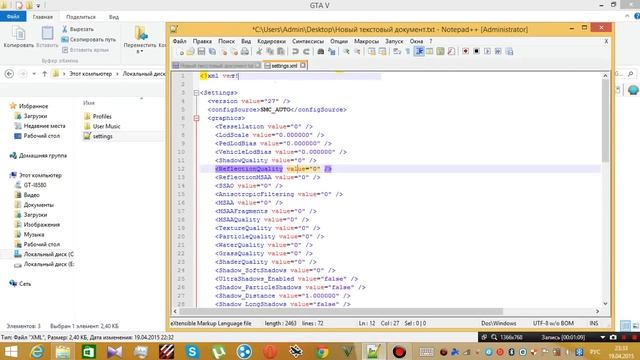Click Explorer Up folder arrow
The image size is (640, 360).
44,74
